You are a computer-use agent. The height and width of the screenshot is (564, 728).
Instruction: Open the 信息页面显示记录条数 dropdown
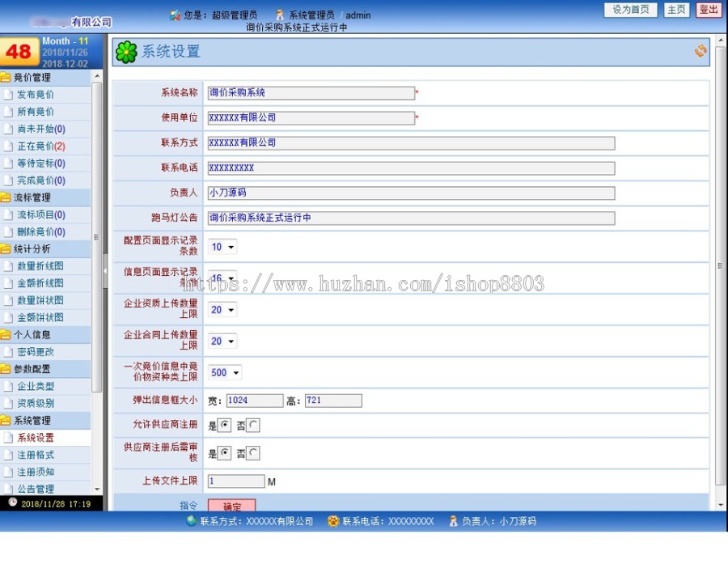[222, 278]
